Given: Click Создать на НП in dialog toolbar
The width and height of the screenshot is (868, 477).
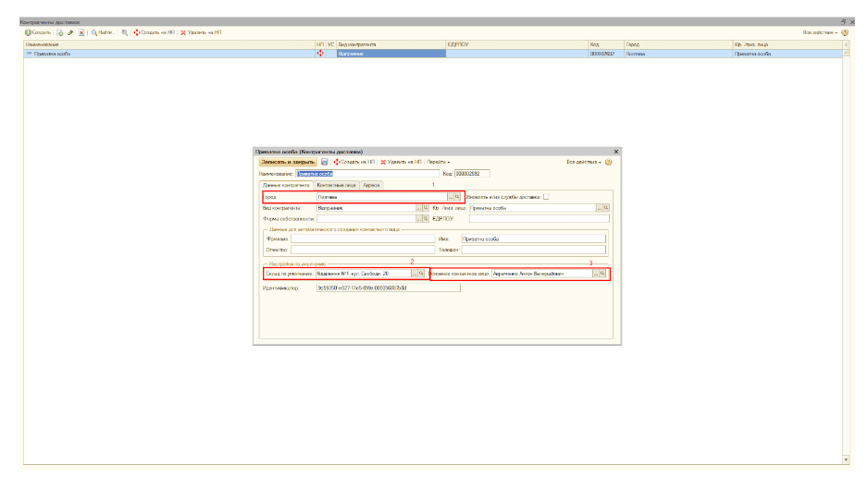Looking at the screenshot, I should pos(354,162).
